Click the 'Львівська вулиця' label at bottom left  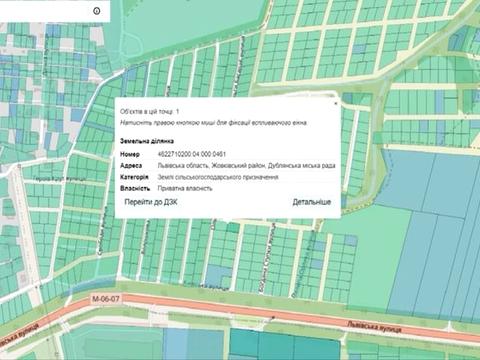(20, 335)
